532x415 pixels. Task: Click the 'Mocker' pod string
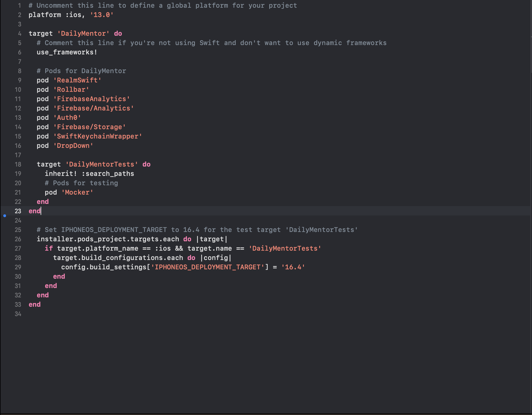[77, 192]
